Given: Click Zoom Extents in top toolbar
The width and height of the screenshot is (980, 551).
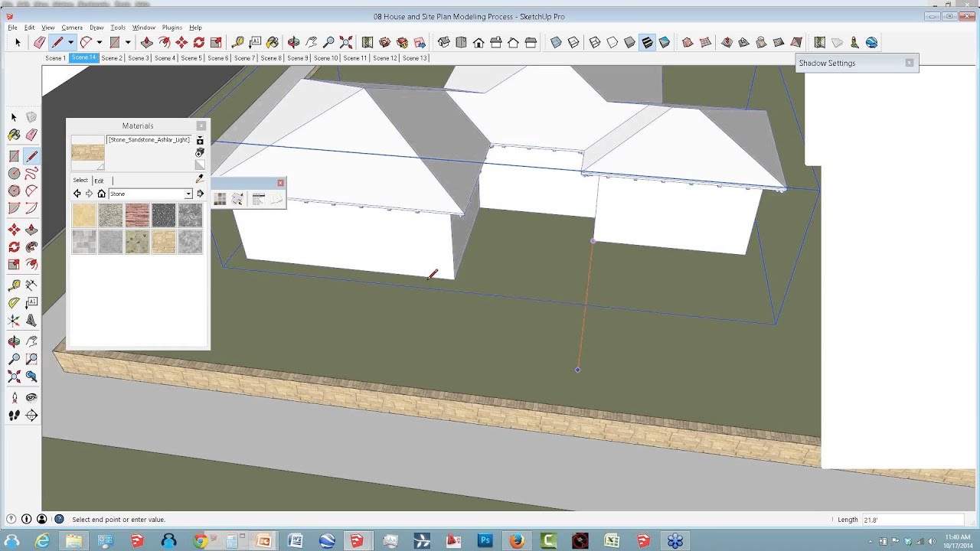Looking at the screenshot, I should pyautogui.click(x=346, y=43).
